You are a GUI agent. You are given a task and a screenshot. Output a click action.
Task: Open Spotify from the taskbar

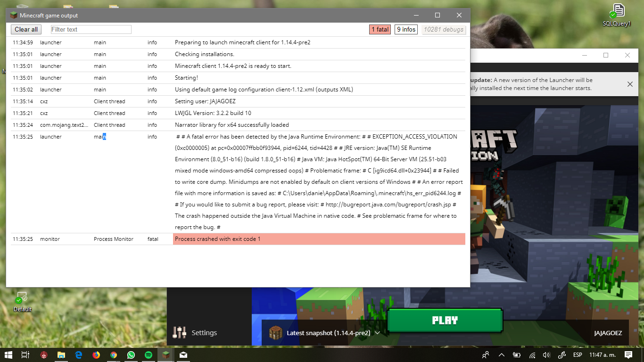click(x=149, y=355)
